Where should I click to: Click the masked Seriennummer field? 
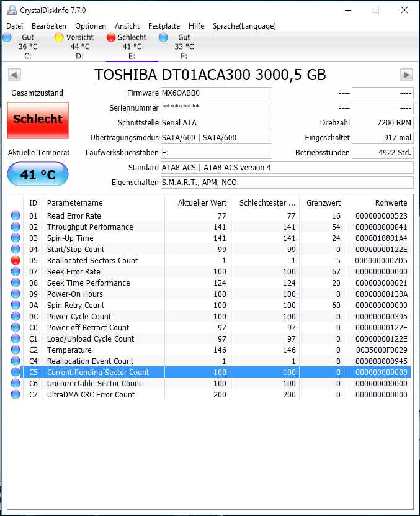tap(217, 108)
